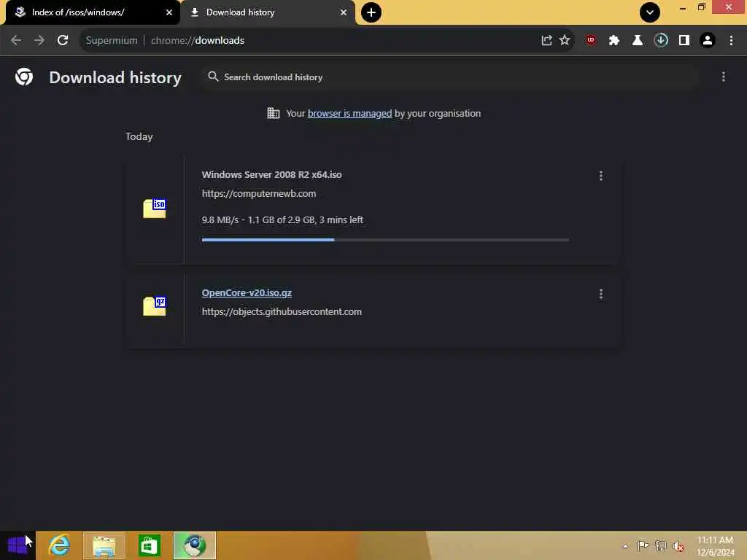747x560 pixels.
Task: Open the extensions puzzle menu
Action: (614, 41)
